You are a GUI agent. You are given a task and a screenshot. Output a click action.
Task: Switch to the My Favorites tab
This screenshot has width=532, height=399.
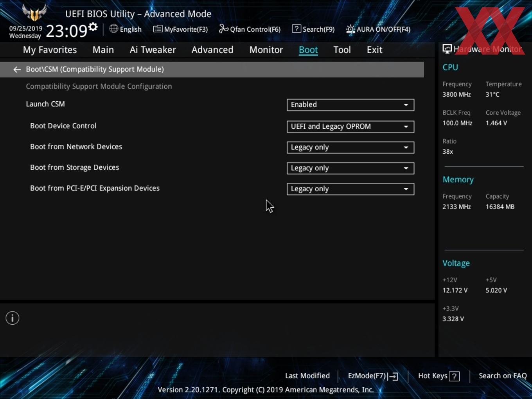click(50, 50)
